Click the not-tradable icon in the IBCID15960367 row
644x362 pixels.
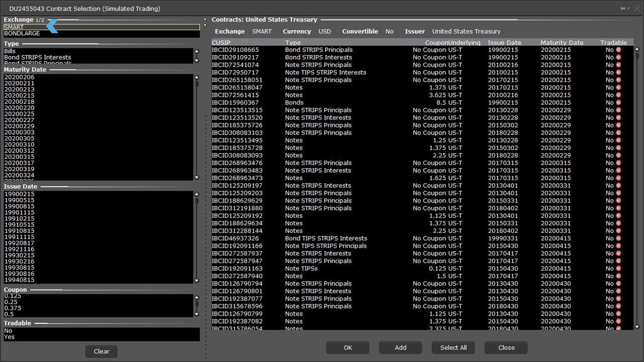pyautogui.click(x=618, y=103)
